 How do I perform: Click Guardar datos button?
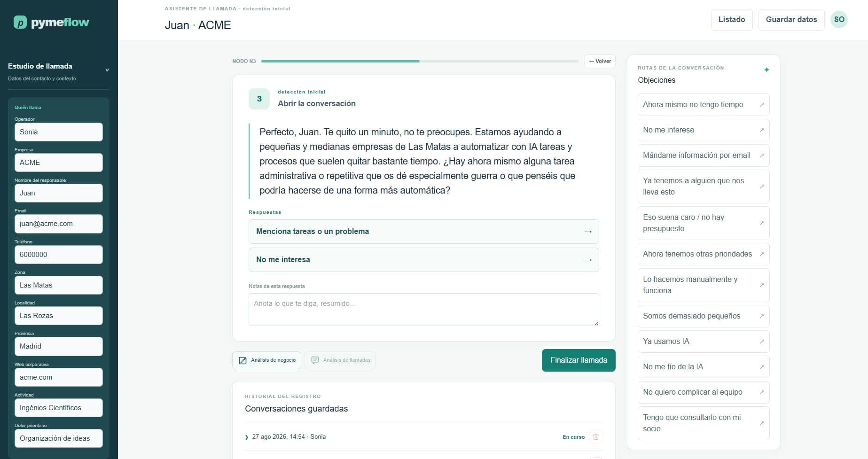point(791,20)
